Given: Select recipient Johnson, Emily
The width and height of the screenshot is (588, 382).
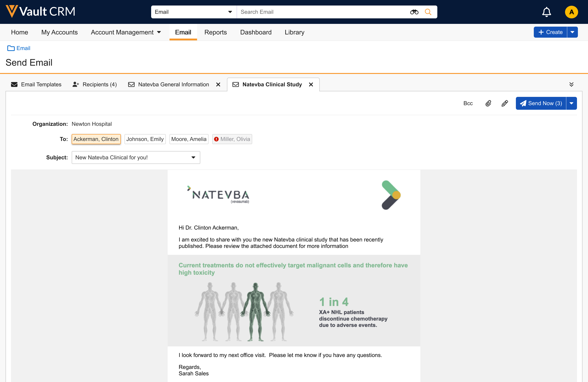Looking at the screenshot, I should click(x=145, y=139).
